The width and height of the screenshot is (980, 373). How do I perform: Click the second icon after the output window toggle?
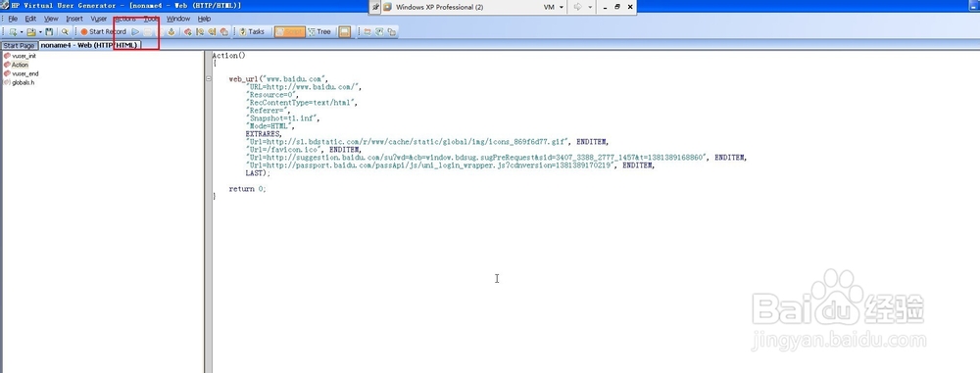[x=379, y=31]
